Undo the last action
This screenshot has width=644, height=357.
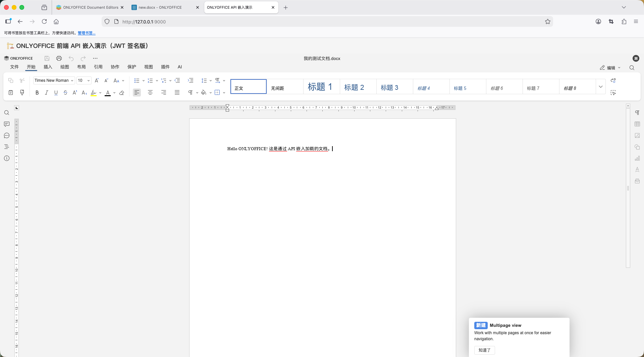(71, 58)
